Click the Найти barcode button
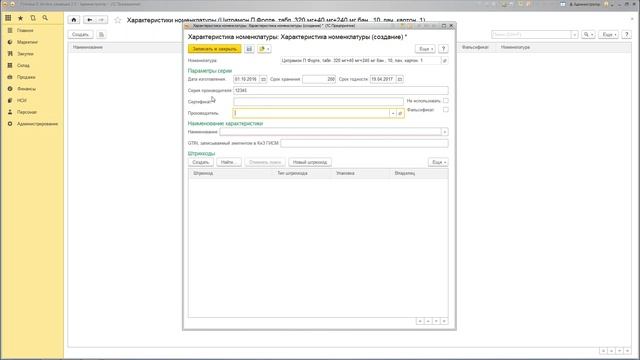This screenshot has width=640, height=360. point(229,162)
